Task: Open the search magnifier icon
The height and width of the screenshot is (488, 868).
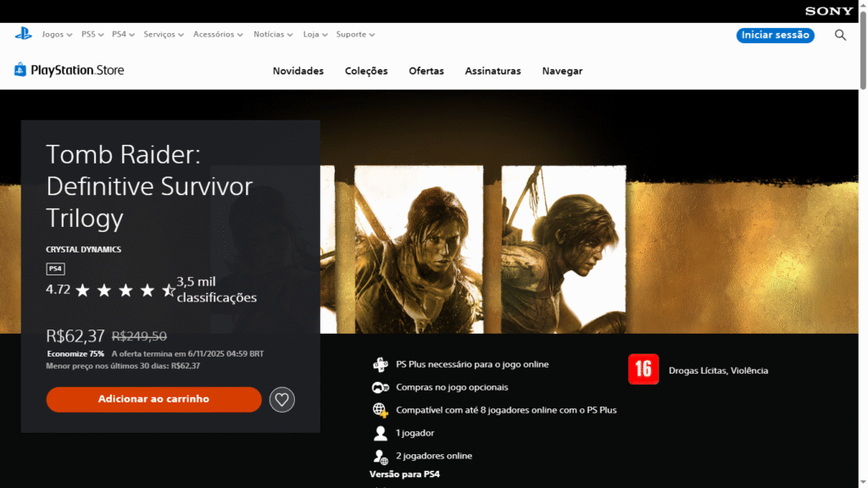Action: [840, 35]
